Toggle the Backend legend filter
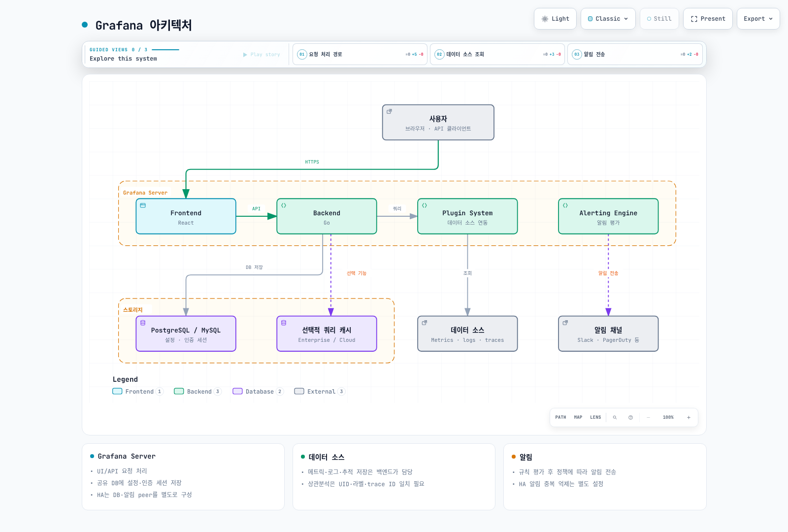Viewport: 788px width, 532px height. click(x=197, y=392)
